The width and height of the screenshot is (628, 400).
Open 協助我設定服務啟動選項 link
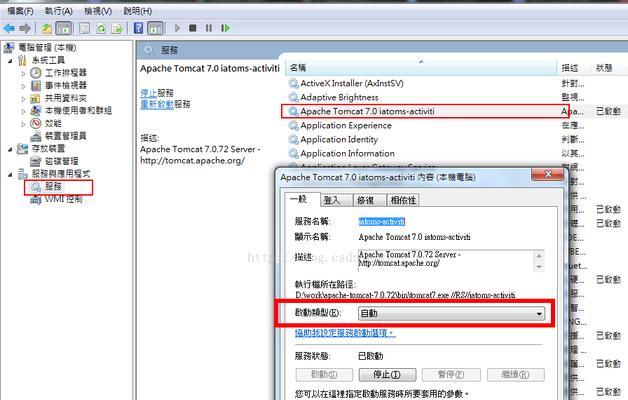[345, 333]
